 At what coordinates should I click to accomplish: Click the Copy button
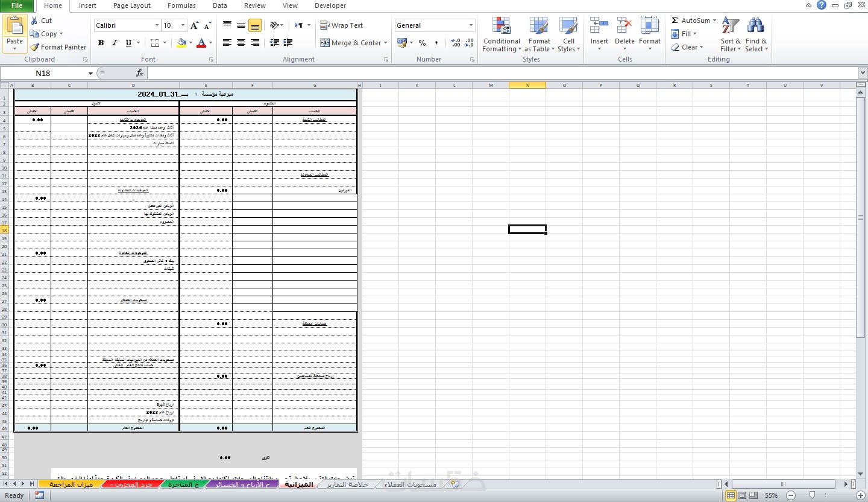click(x=43, y=34)
